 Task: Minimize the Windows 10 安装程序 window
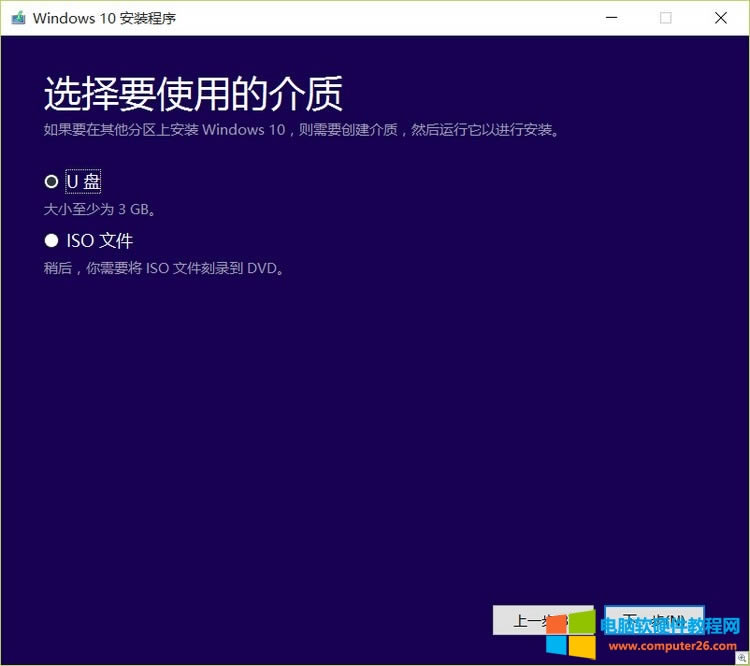611,18
